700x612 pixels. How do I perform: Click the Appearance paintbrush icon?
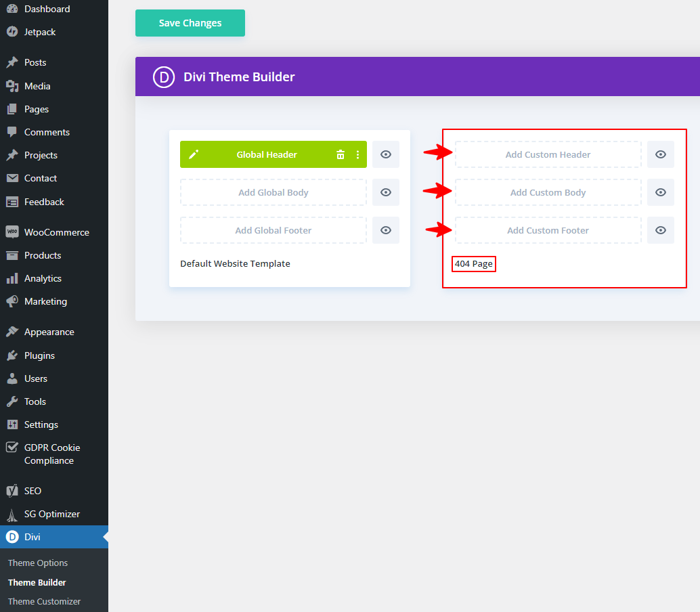(12, 332)
